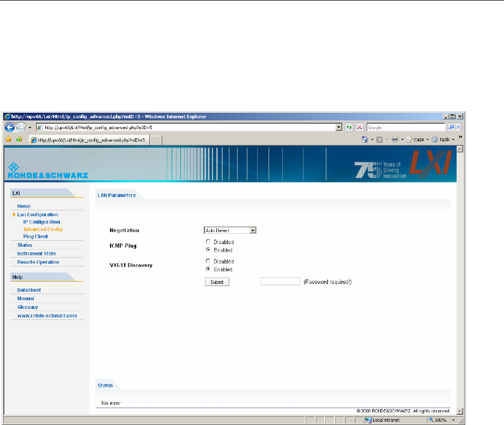Click the "LAN Parameters" section heading
This screenshot has height=425, width=504.
117,195
